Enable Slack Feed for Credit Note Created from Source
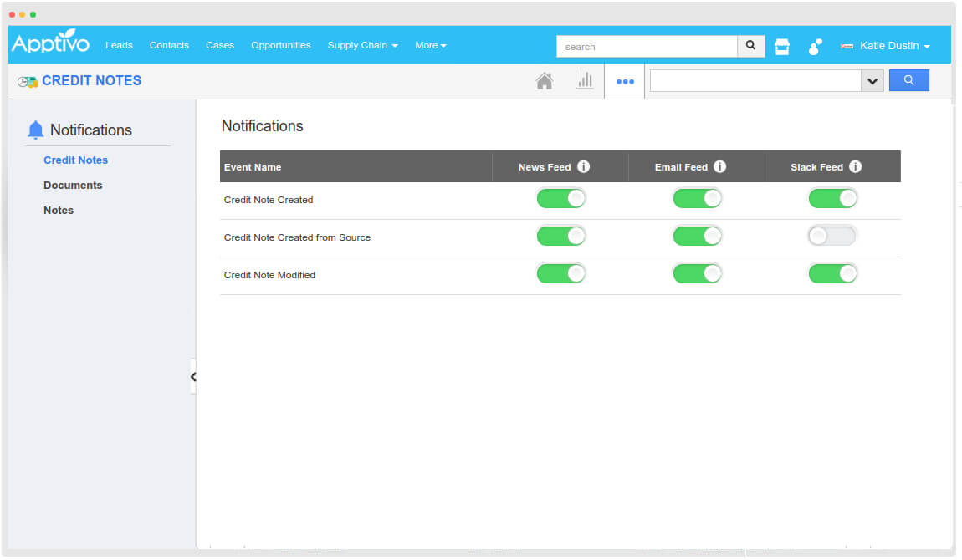The height and width of the screenshot is (560, 962). [x=832, y=237]
